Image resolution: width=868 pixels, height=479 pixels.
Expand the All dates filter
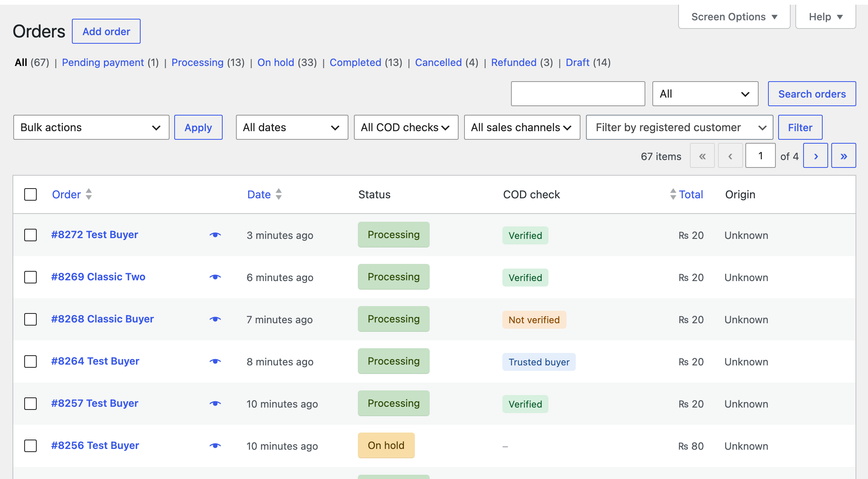coord(292,127)
